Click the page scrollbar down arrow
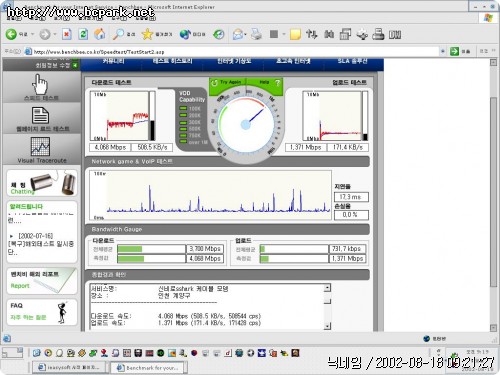Screen dimensions: 500x375 494,328
